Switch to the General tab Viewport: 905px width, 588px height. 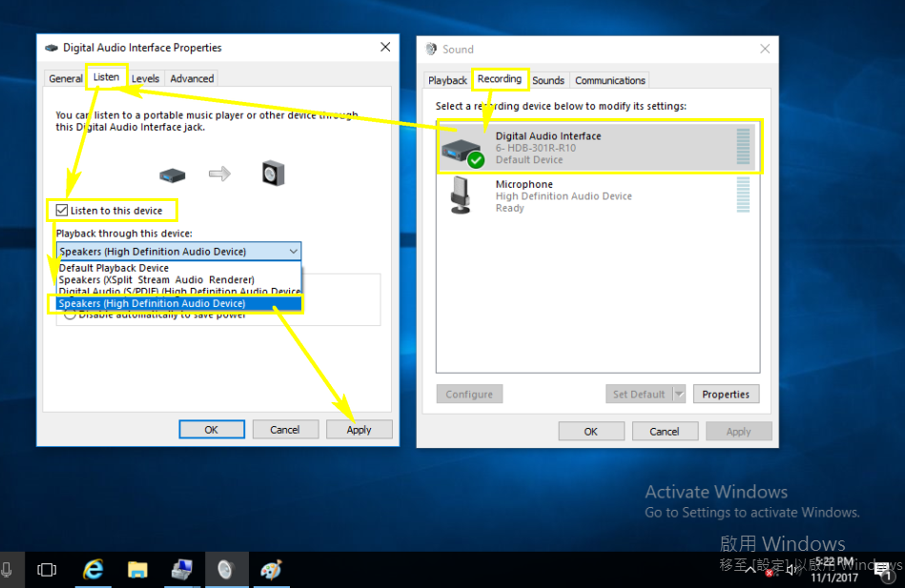tap(66, 78)
